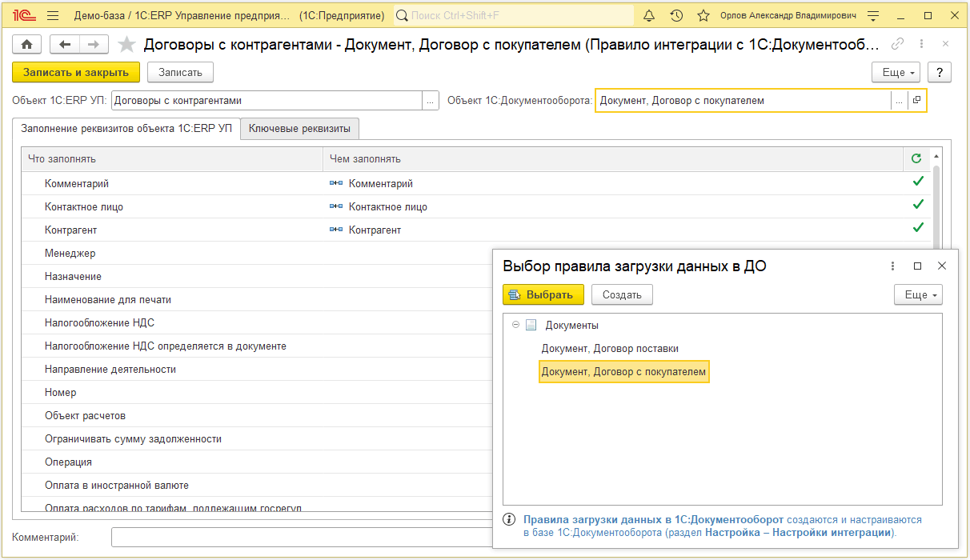Open favorites star in title bar
Image resolution: width=970 pixels, height=560 pixels.
click(x=703, y=16)
